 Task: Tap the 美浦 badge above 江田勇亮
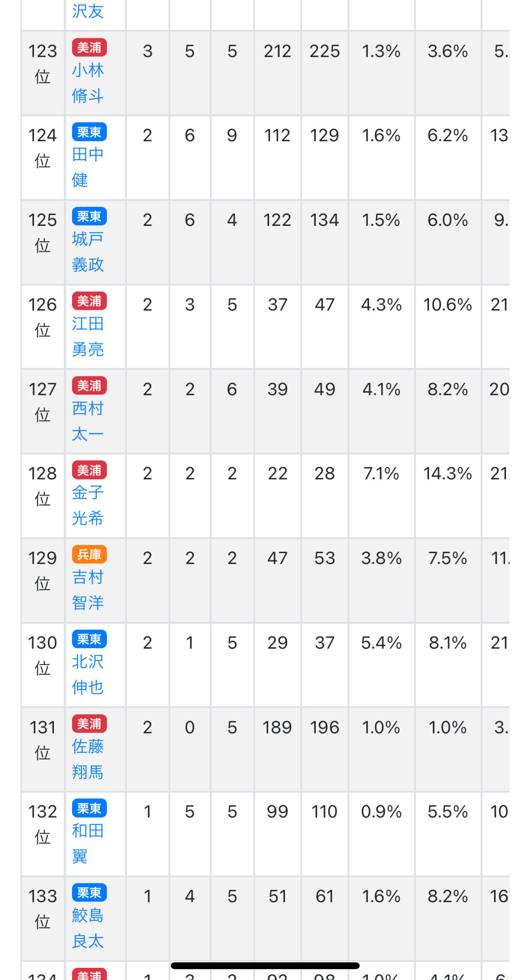coord(89,301)
